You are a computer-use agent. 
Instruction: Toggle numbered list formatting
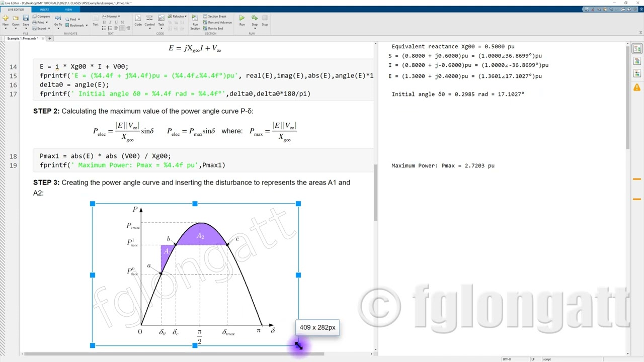click(110, 28)
